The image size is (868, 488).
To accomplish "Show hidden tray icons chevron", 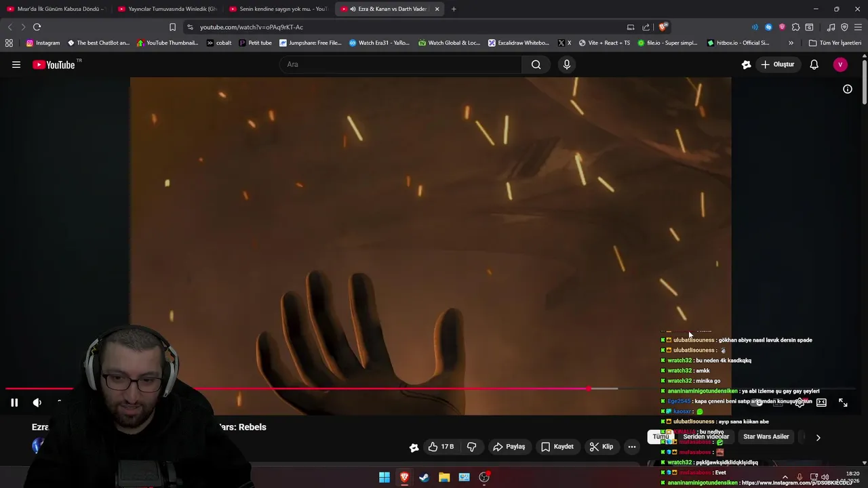I will (x=785, y=477).
